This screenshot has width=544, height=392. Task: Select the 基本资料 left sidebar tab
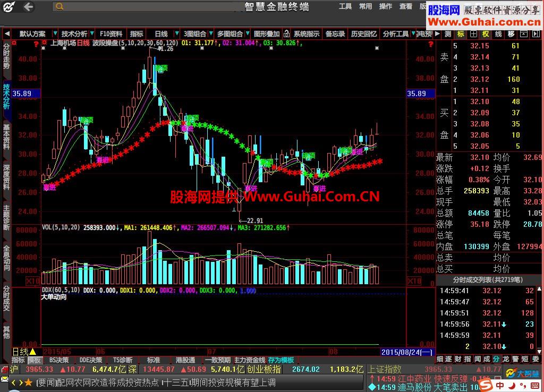click(6, 137)
